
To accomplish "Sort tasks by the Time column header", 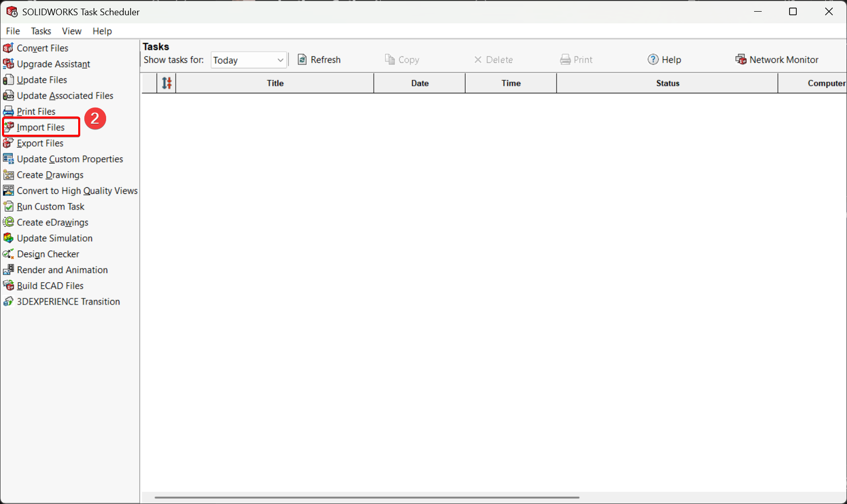I will [x=511, y=83].
